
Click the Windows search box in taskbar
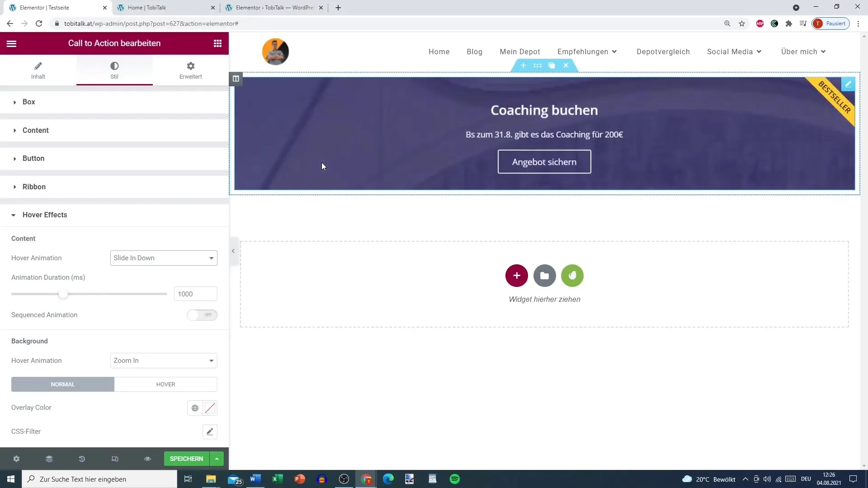[x=99, y=479]
